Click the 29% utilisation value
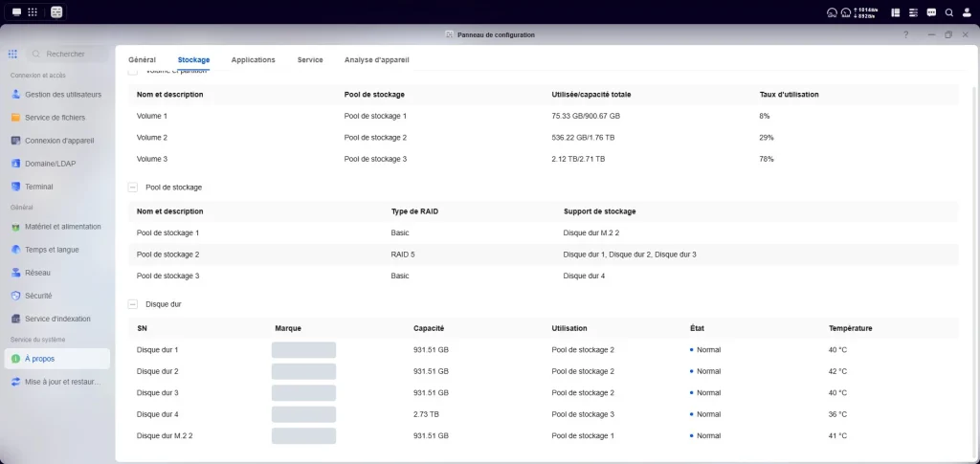The width and height of the screenshot is (980, 464). [x=767, y=138]
